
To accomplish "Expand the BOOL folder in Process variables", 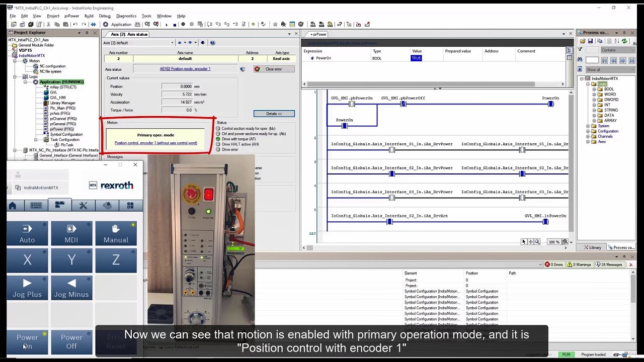I will pos(594,89).
